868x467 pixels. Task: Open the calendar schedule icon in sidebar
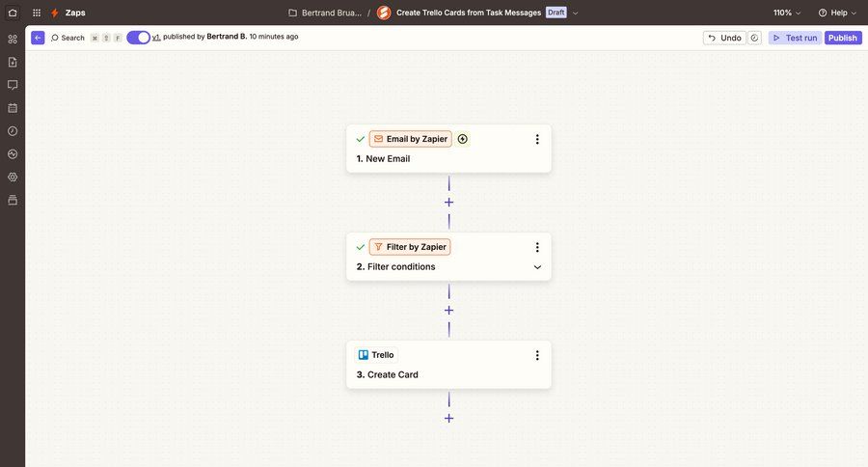[x=13, y=108]
